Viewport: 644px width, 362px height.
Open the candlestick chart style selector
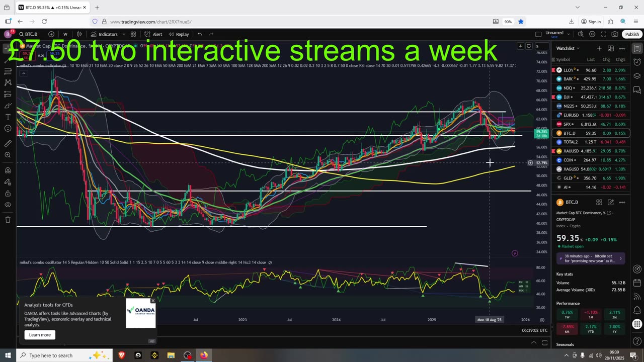79,34
